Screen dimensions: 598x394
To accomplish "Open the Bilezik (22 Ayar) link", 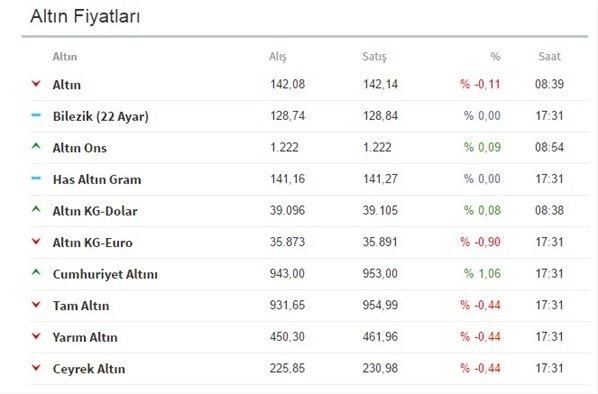I will (101, 116).
